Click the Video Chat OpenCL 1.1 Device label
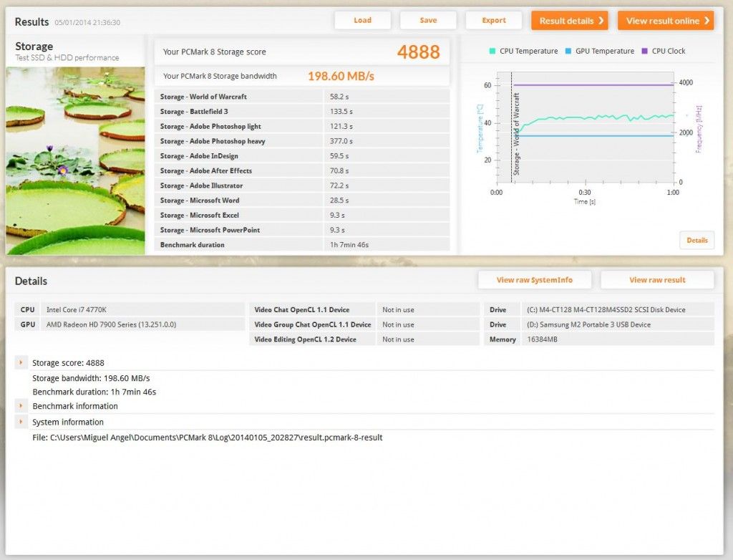733x560 pixels. point(302,309)
